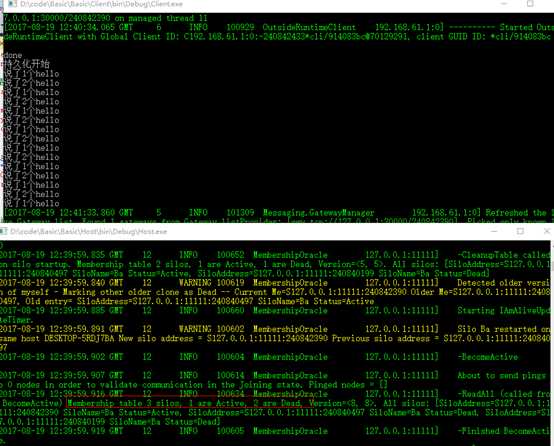Click log code 100652 in Host console
The width and height of the screenshot is (554, 446).
[x=230, y=255]
